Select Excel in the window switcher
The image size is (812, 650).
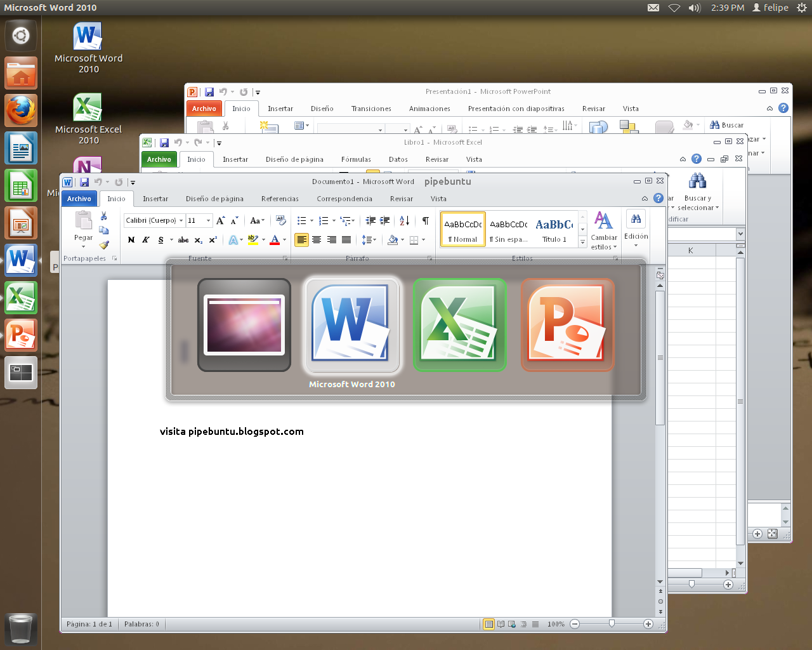click(x=460, y=324)
